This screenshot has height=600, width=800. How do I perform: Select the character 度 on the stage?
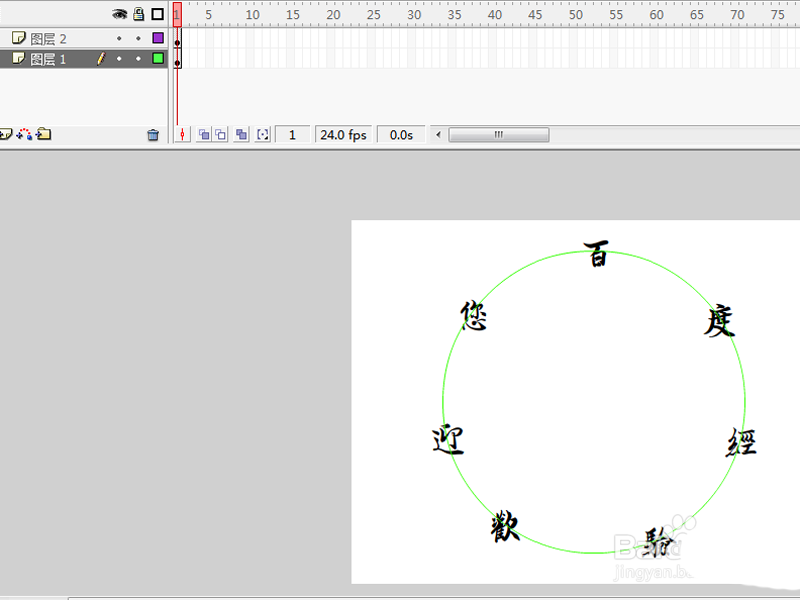(x=719, y=321)
